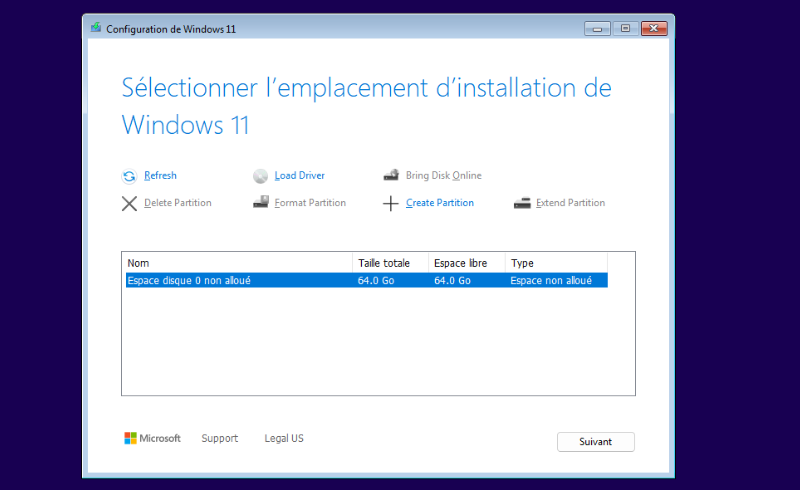Click the Suivant button
The height and width of the screenshot is (490, 800).
coord(595,442)
